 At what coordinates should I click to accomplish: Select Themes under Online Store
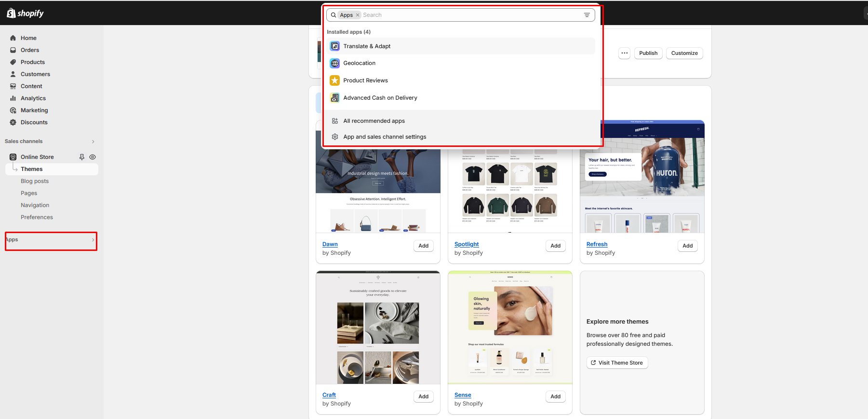point(52,169)
